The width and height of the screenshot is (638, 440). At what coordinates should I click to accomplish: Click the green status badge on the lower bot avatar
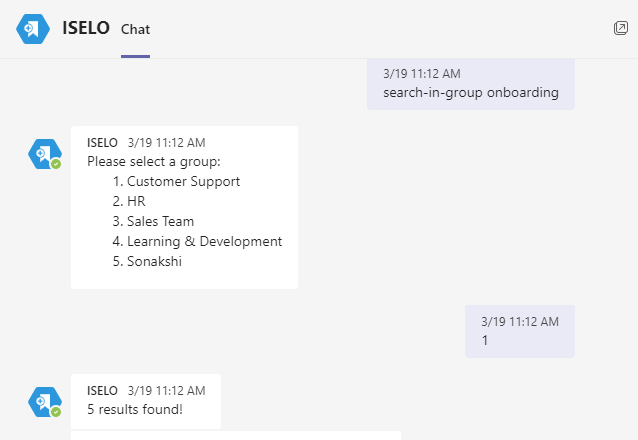click(56, 412)
